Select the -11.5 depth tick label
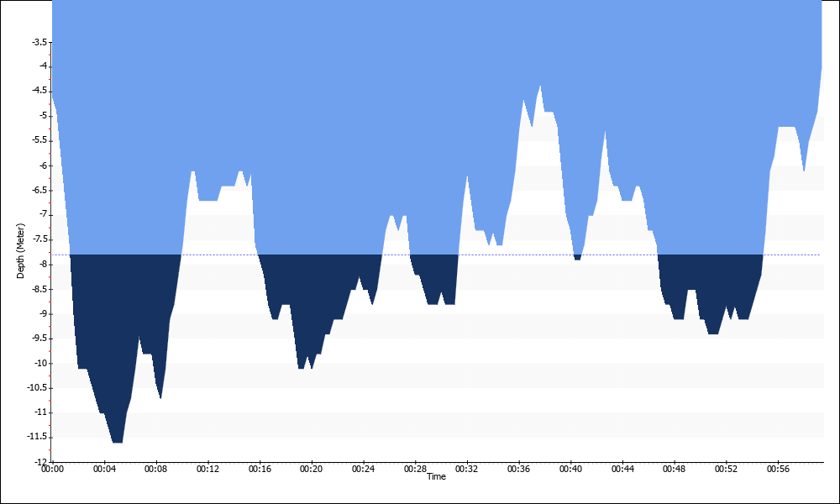Image resolution: width=840 pixels, height=504 pixels. tap(37, 437)
